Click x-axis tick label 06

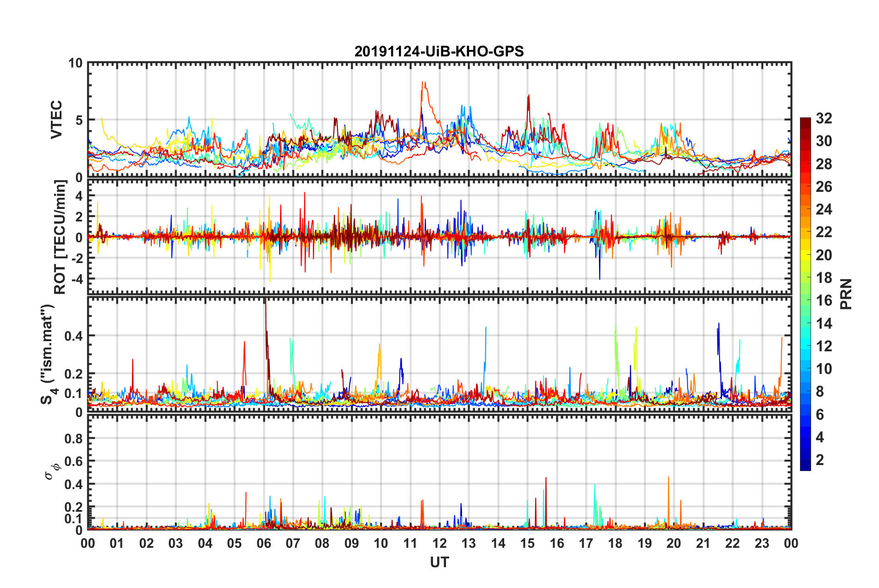(264, 543)
